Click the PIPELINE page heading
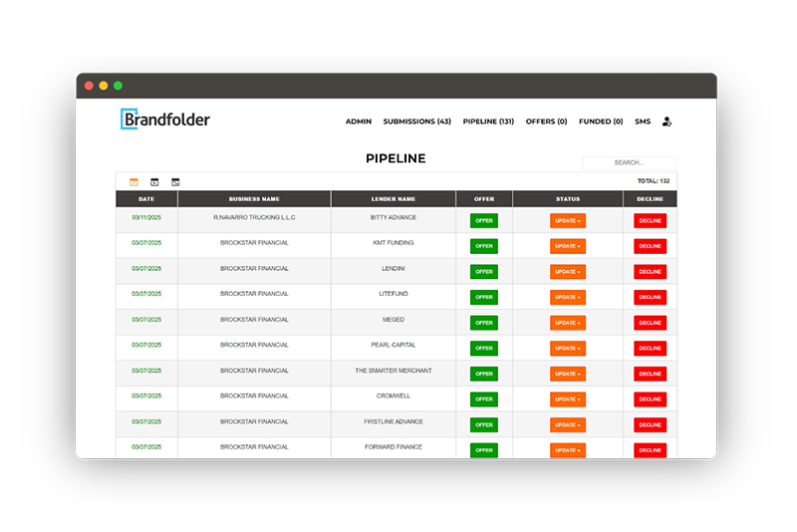Viewport: 797px width, 532px height. (x=396, y=158)
